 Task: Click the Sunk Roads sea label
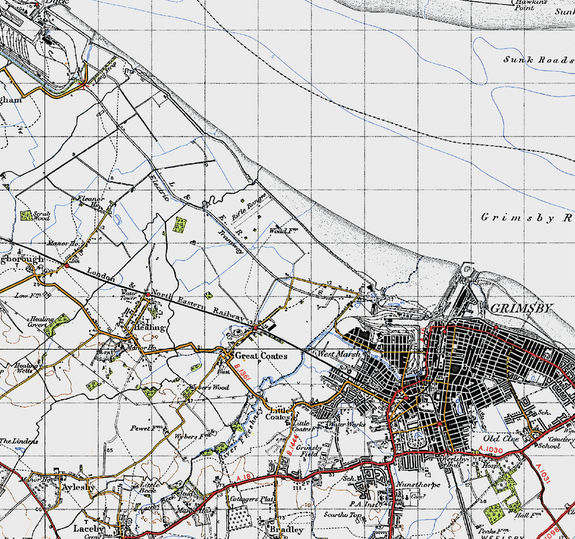click(x=538, y=60)
